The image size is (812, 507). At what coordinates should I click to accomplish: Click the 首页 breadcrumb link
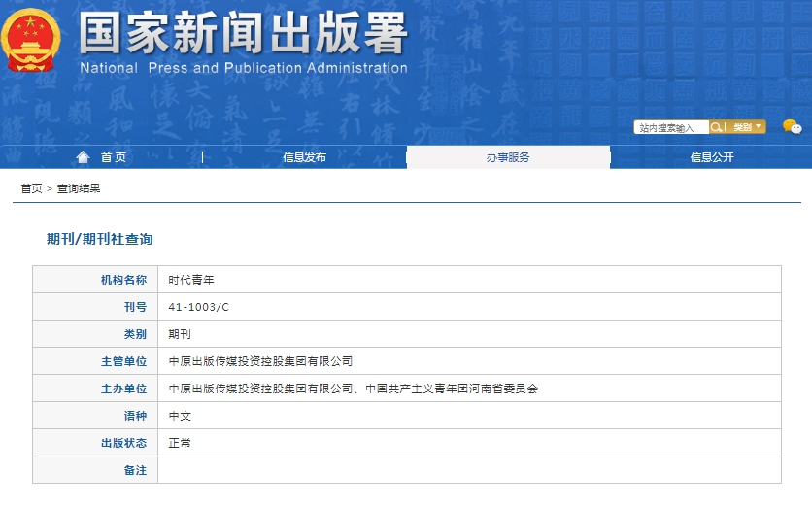[31, 188]
